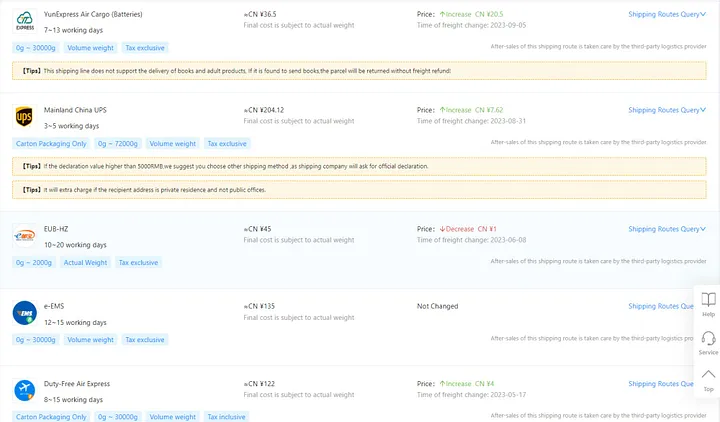Click the tip about private residence extra charge
The height and width of the screenshot is (422, 720).
point(359,190)
